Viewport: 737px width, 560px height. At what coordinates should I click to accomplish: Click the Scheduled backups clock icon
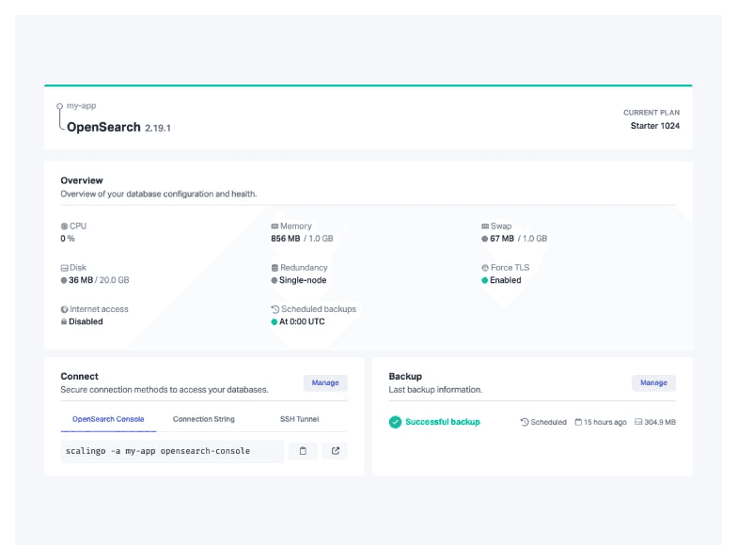[275, 309]
